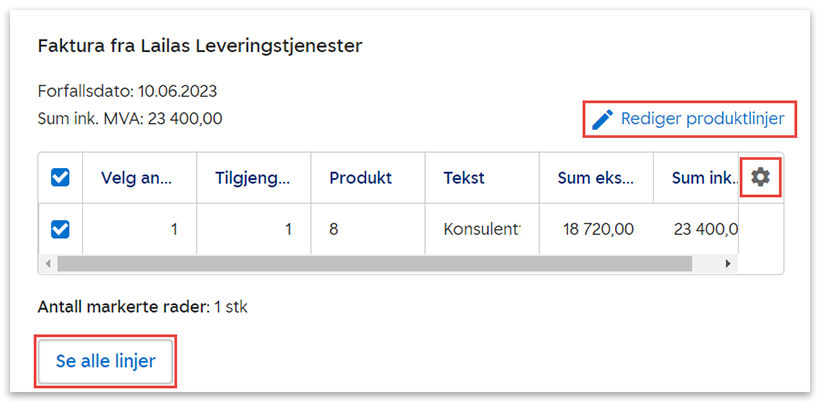Click scrollbar right arrow
This screenshot has width=820, height=402.
729,264
